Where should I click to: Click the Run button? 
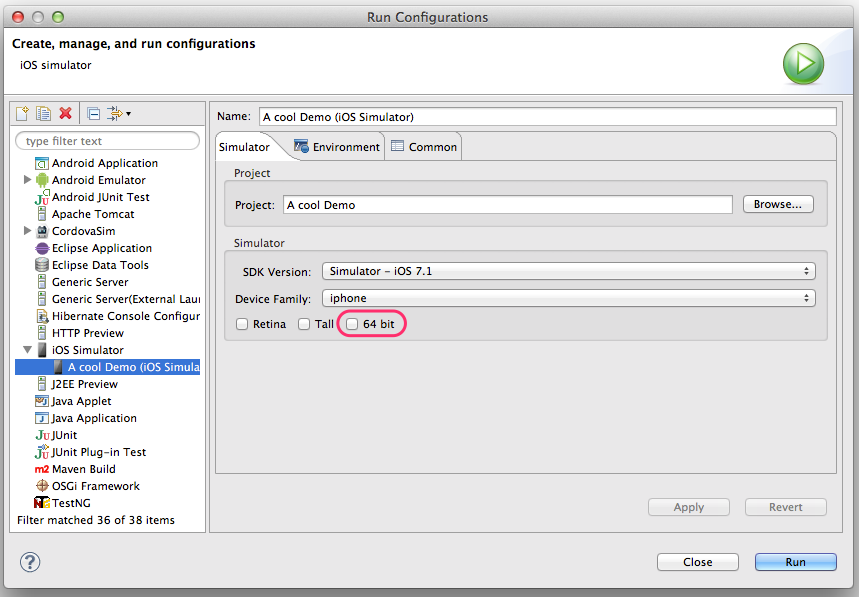point(795,562)
